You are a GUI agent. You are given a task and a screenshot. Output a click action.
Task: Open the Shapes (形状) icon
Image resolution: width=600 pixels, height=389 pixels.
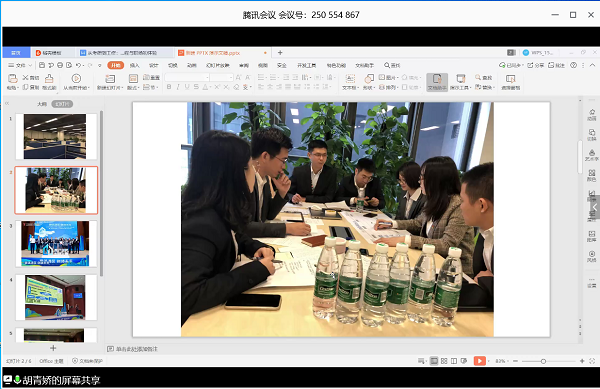coord(369,79)
